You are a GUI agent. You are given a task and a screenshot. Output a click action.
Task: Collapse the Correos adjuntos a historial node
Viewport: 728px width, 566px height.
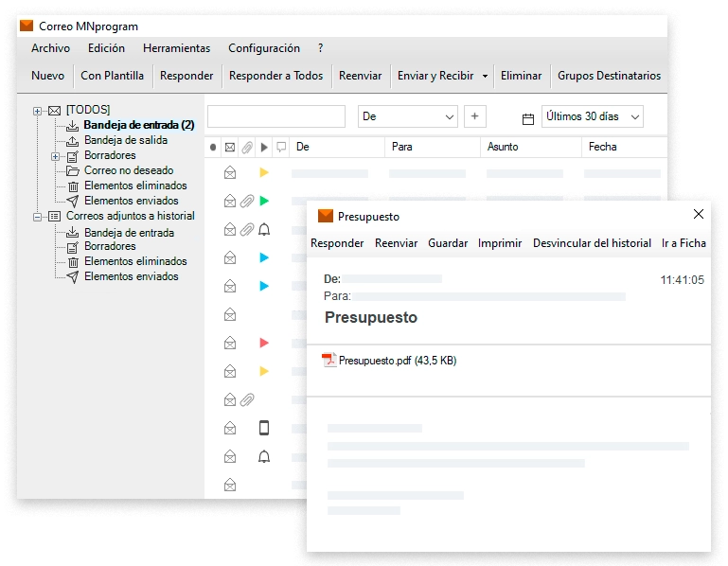coord(38,217)
